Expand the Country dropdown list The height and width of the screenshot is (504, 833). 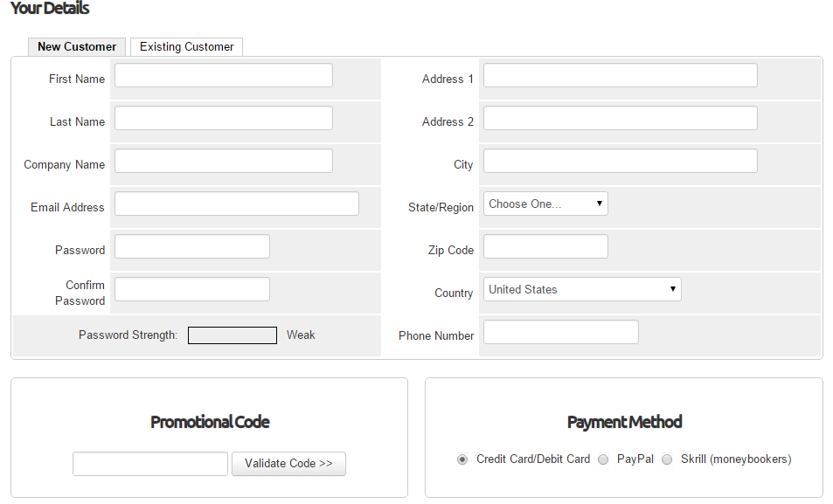click(582, 289)
